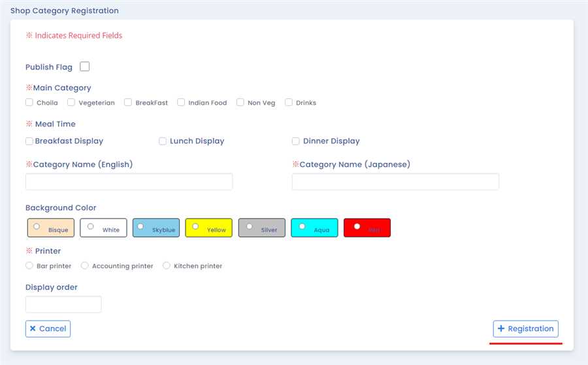
Task: Tick the Vegeterian category checkbox
Action: point(71,103)
